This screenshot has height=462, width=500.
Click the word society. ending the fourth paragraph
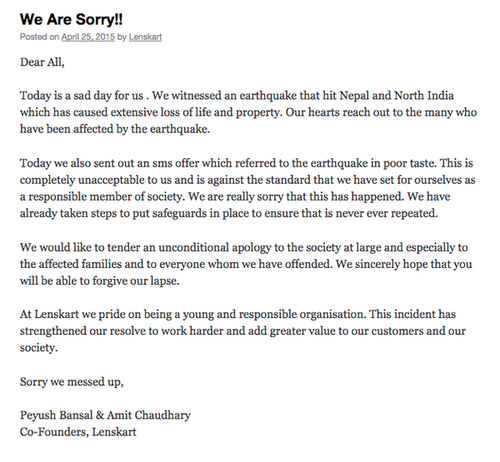pos(39,348)
